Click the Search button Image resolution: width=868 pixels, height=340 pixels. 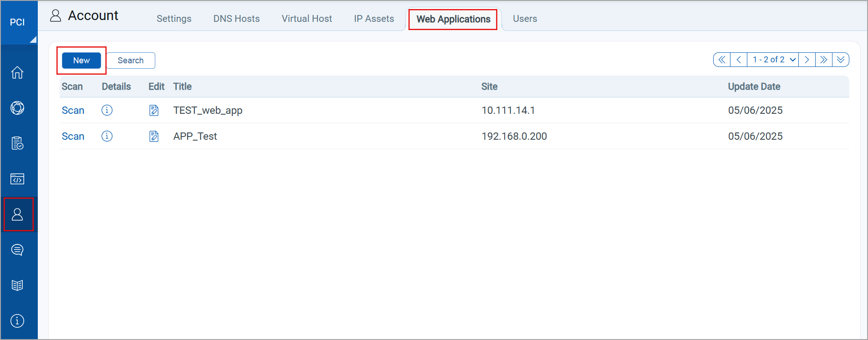(x=131, y=61)
